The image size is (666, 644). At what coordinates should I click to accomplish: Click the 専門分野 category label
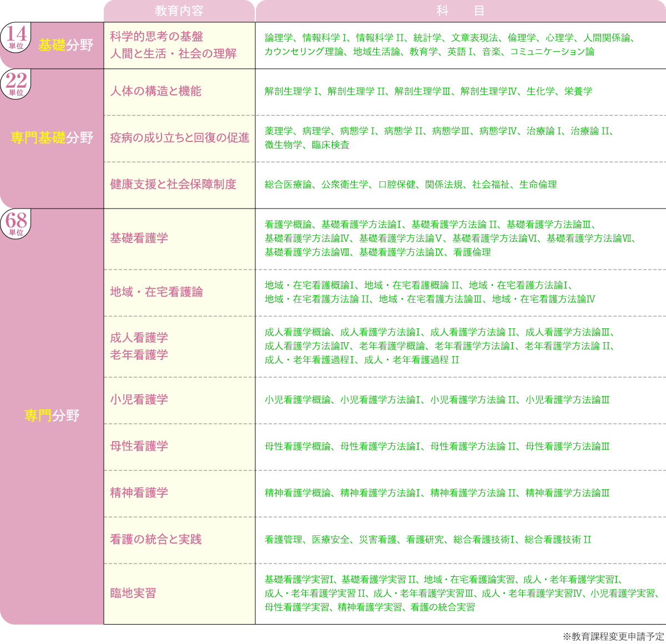(x=52, y=415)
